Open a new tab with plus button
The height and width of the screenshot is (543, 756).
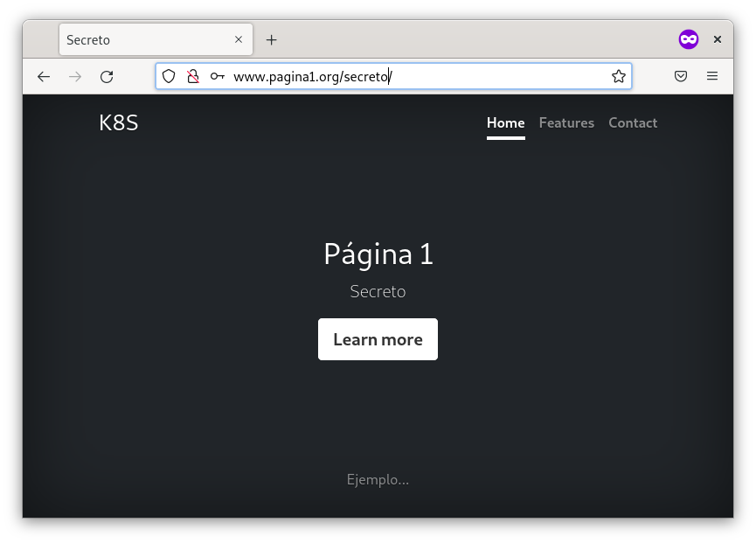271,40
